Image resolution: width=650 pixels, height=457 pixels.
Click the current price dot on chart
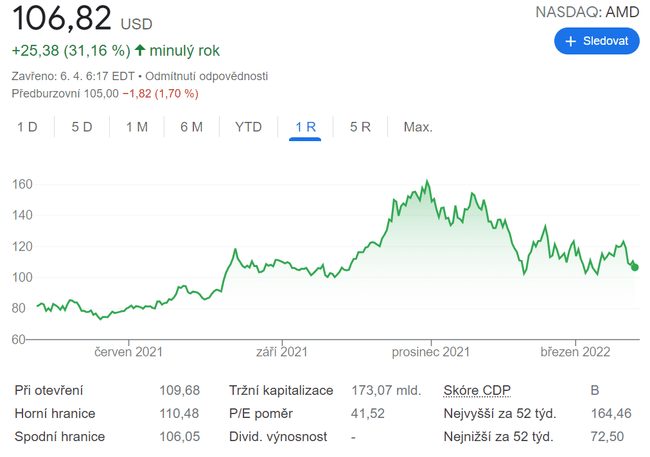tap(635, 267)
